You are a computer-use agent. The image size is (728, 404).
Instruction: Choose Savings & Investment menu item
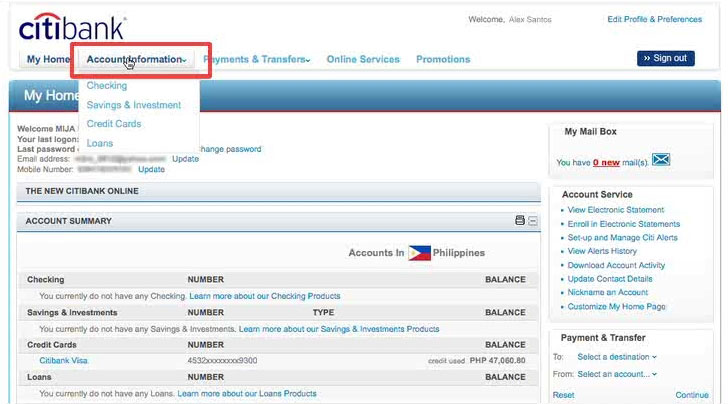(x=134, y=105)
